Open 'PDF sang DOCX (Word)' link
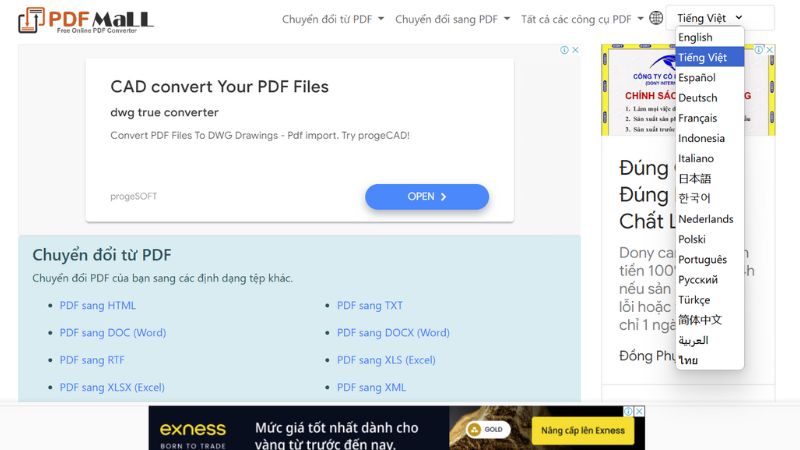Screen dimensions: 800x450 (393, 333)
